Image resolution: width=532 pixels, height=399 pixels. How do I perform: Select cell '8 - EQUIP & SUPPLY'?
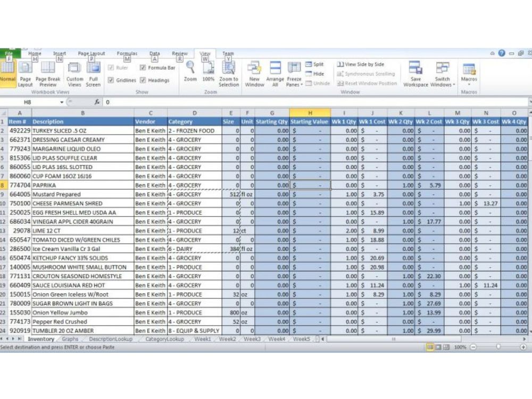point(195,330)
